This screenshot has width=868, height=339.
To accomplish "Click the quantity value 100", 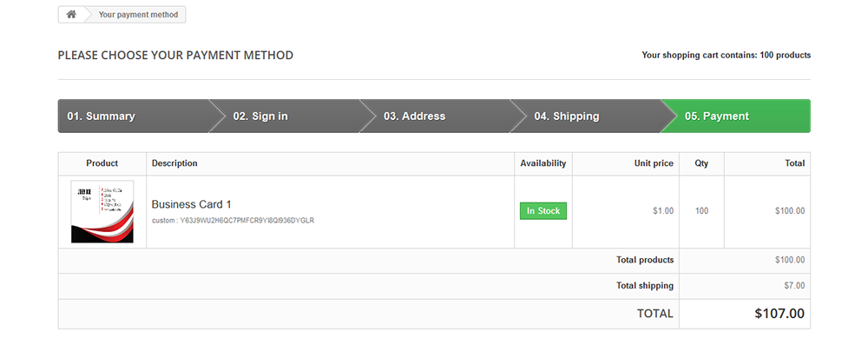I will (701, 211).
